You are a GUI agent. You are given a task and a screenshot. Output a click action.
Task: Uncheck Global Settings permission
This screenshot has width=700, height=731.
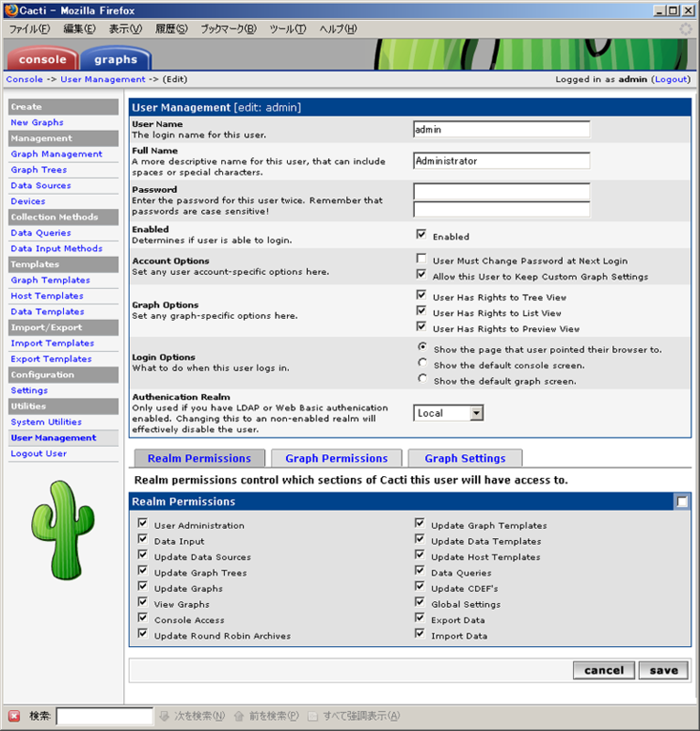point(419,602)
